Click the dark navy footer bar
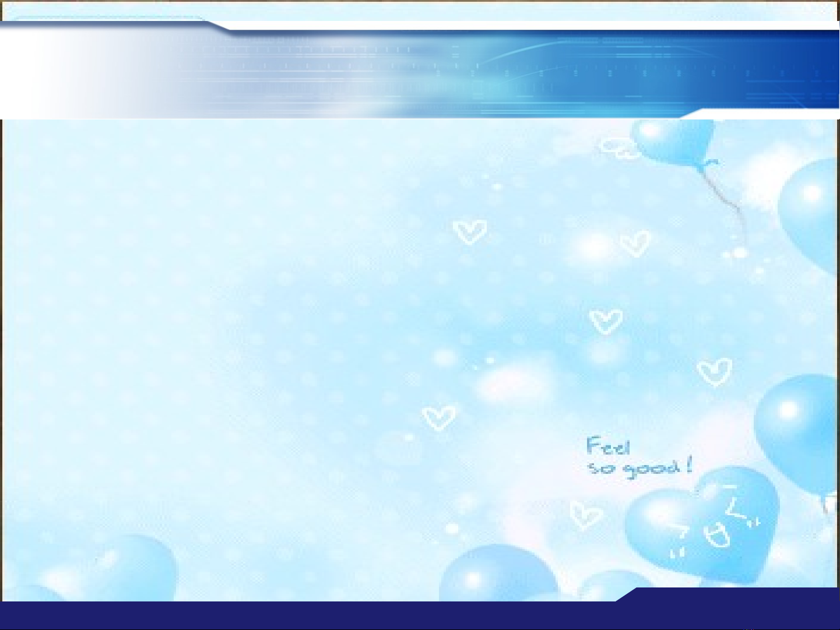The image size is (840, 630). click(x=291, y=615)
